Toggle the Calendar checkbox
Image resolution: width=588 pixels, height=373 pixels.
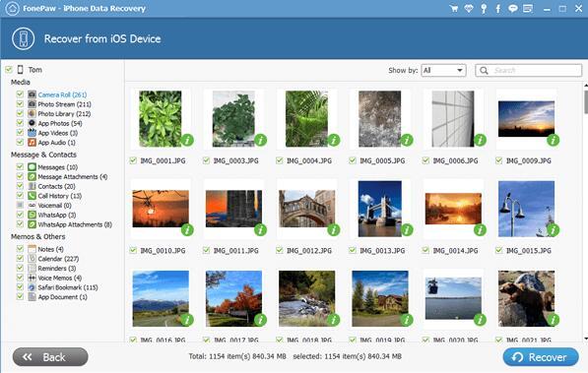click(20, 258)
